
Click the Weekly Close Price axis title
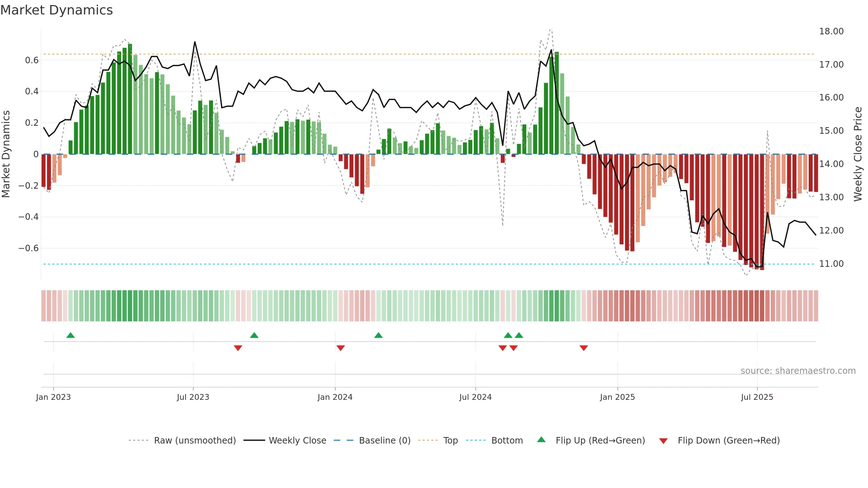point(858,154)
